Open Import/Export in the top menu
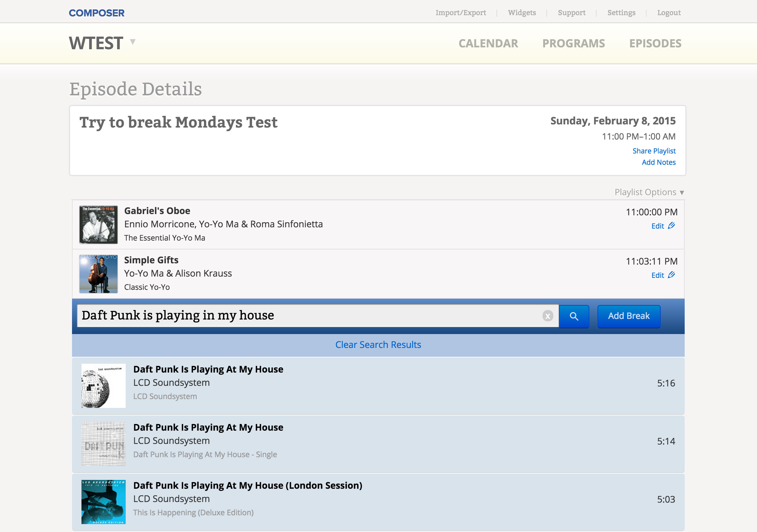This screenshot has width=757, height=532. [460, 13]
